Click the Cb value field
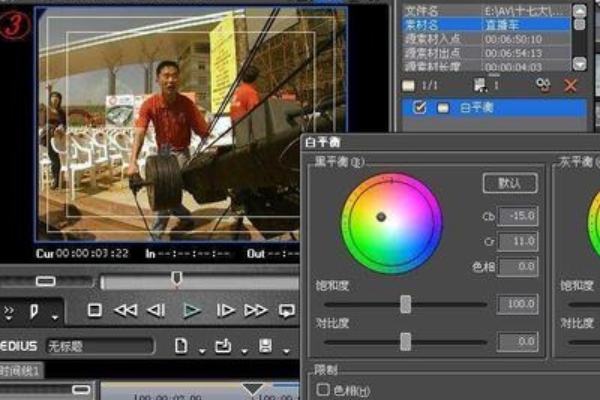This screenshot has height=400, width=600. point(517,216)
